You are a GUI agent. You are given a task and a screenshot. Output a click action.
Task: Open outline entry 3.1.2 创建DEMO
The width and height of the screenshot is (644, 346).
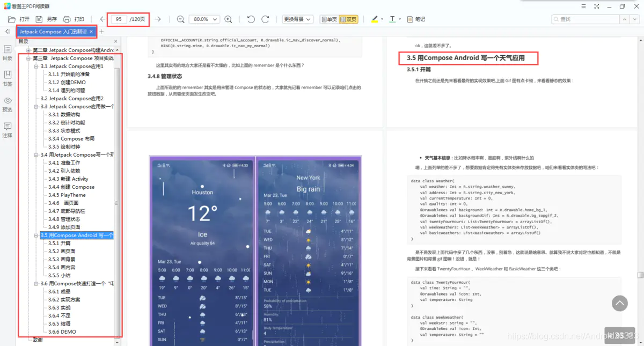coord(67,82)
